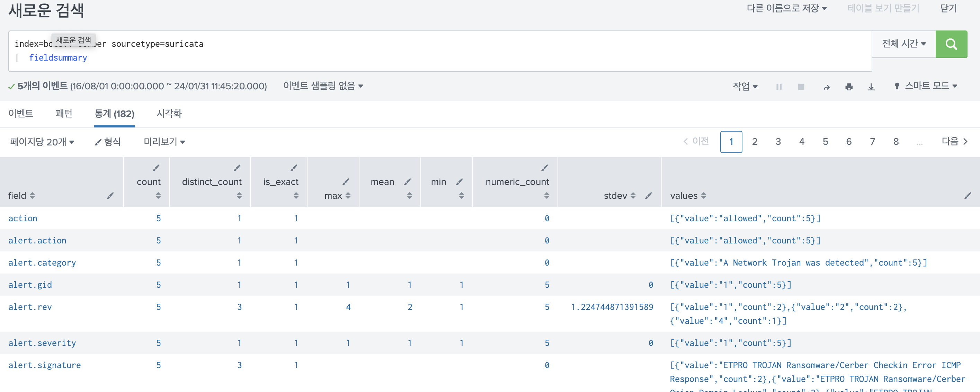The image size is (980, 392).
Task: Edit format pencil for distinct_count column
Action: 237,168
